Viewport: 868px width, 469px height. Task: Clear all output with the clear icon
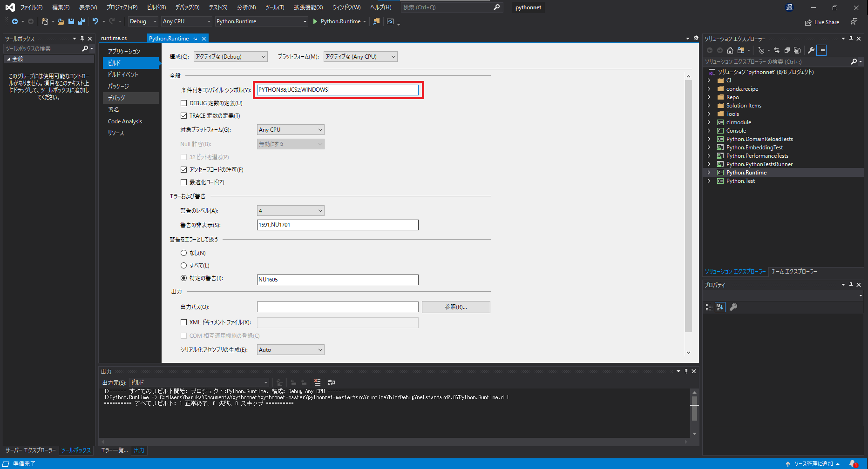pos(317,382)
